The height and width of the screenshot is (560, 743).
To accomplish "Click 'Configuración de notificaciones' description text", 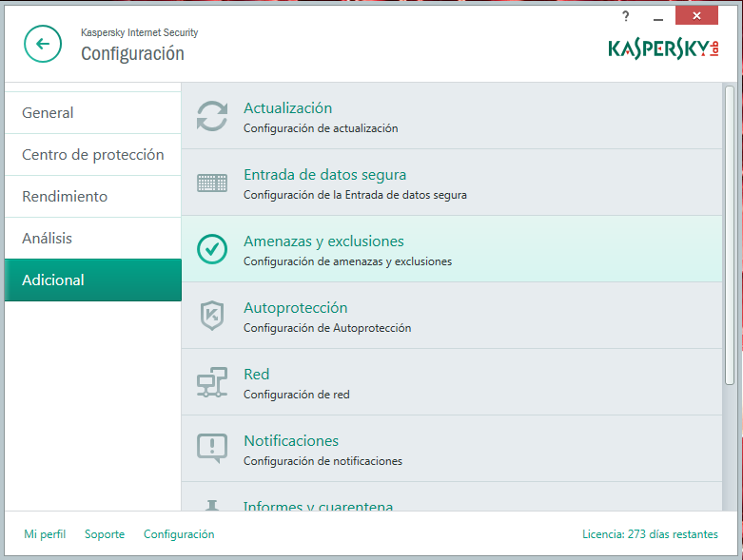I will (323, 461).
